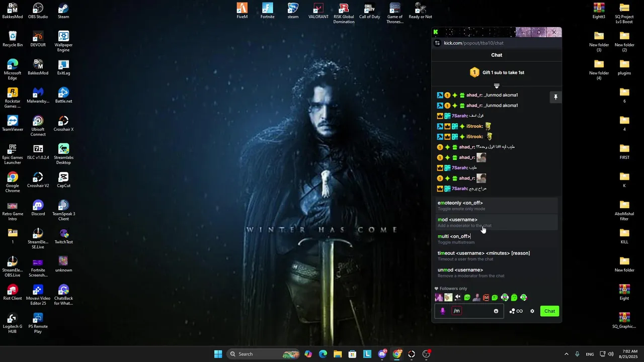
Task: Click the kick.com/popout/tba10/chat address
Action: [473, 43]
